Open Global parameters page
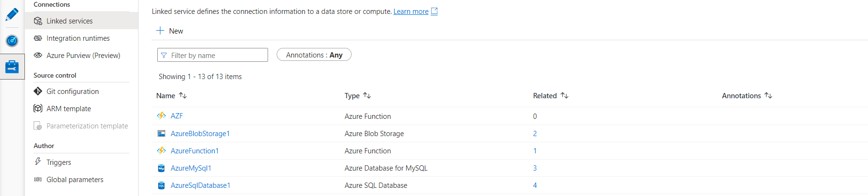The width and height of the screenshot is (868, 196). (75, 180)
